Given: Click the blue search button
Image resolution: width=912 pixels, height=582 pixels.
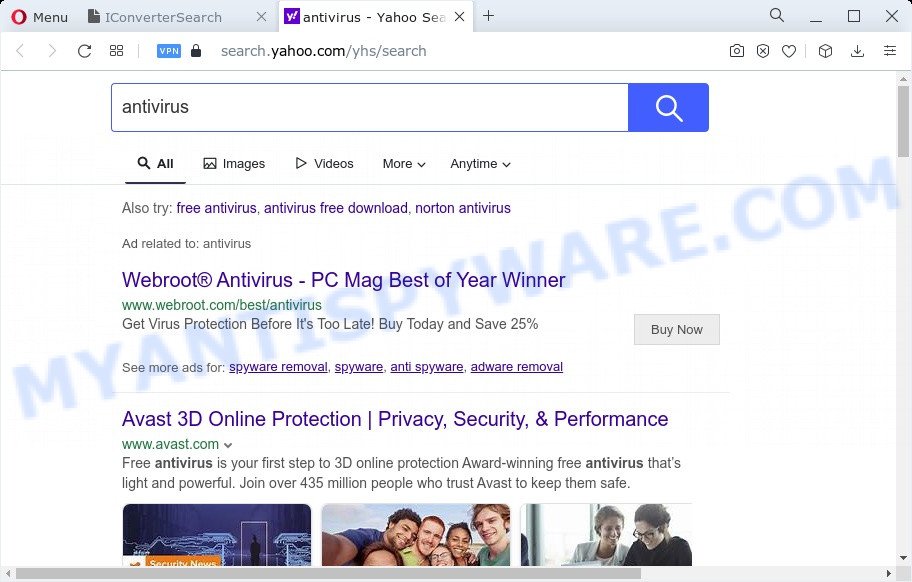Looking at the screenshot, I should [668, 108].
